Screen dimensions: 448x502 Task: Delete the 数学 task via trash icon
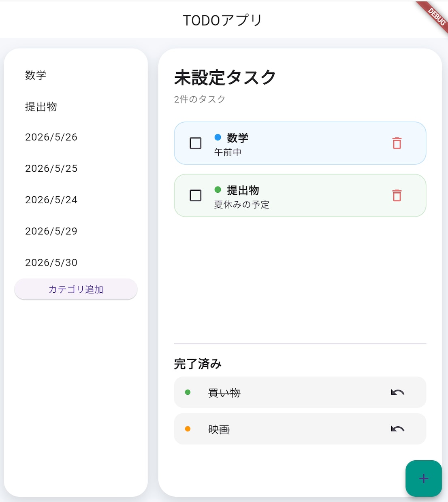click(397, 143)
